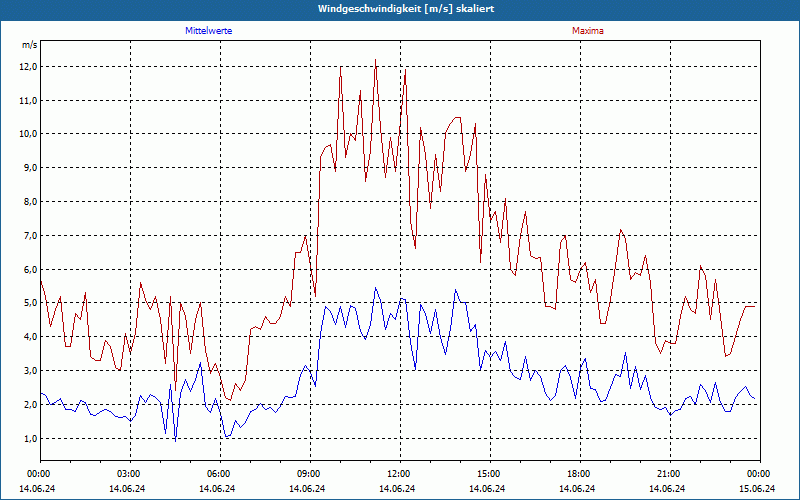Screen dimensions: 800x500
Task: Click the chart title 'Windgeschwindigkeit [m/s] skaliert'
Action: coord(406,9)
